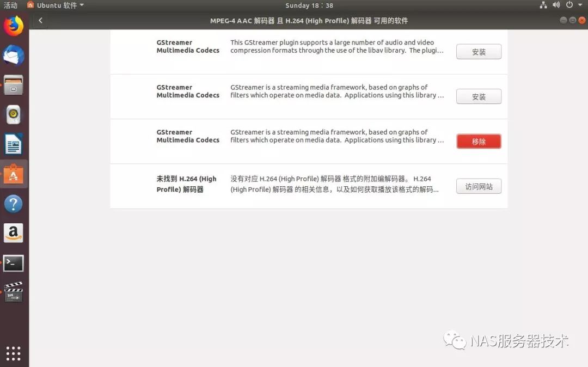Select Ubuntu Software icon in the dock
Image resolution: width=588 pixels, height=367 pixels.
(14, 174)
